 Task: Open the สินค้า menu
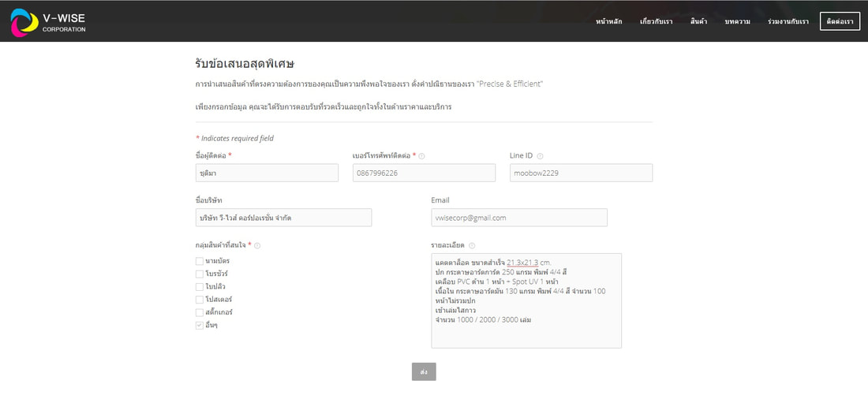(698, 21)
